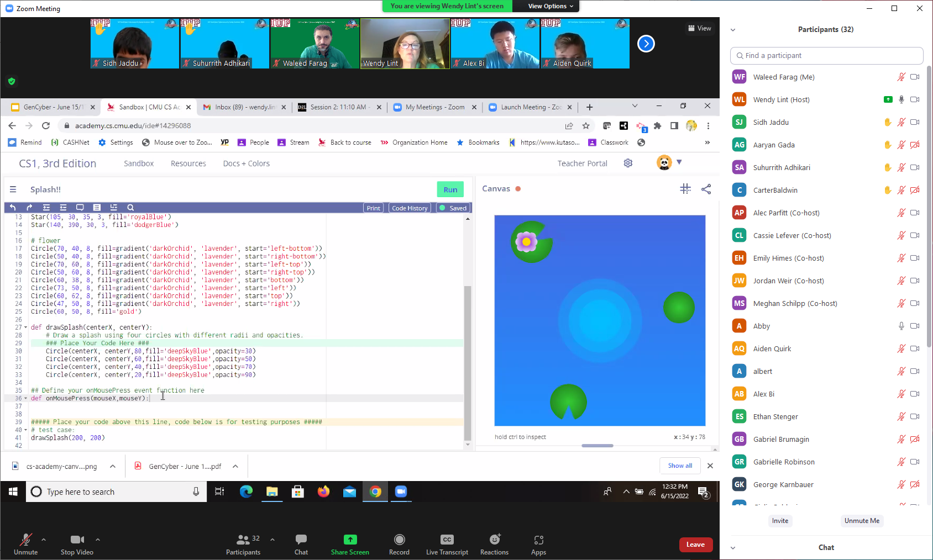The height and width of the screenshot is (560, 933).
Task: Toggle Sidh Jaddu's mute icon in participants
Action: click(901, 122)
